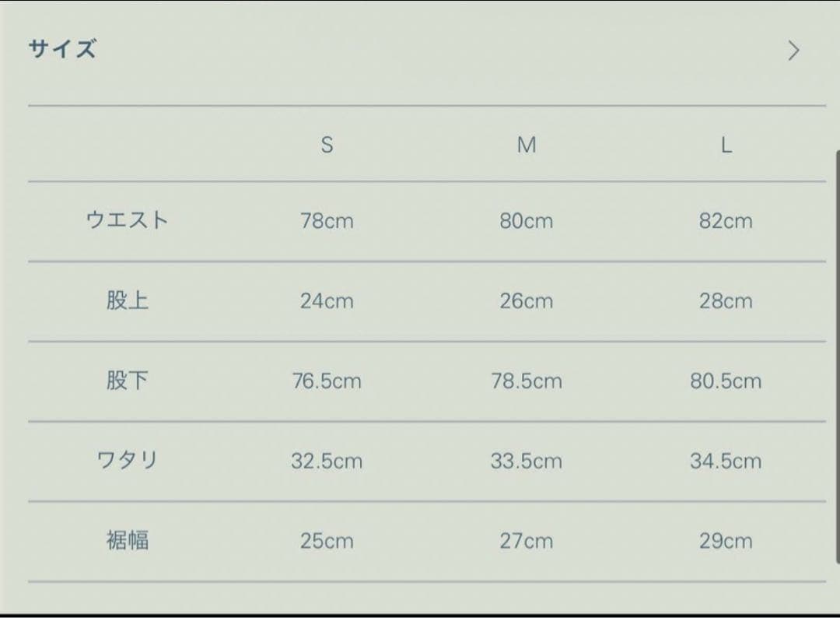Click the 34.5cm thigh value for L
The image size is (840, 618).
tap(726, 461)
